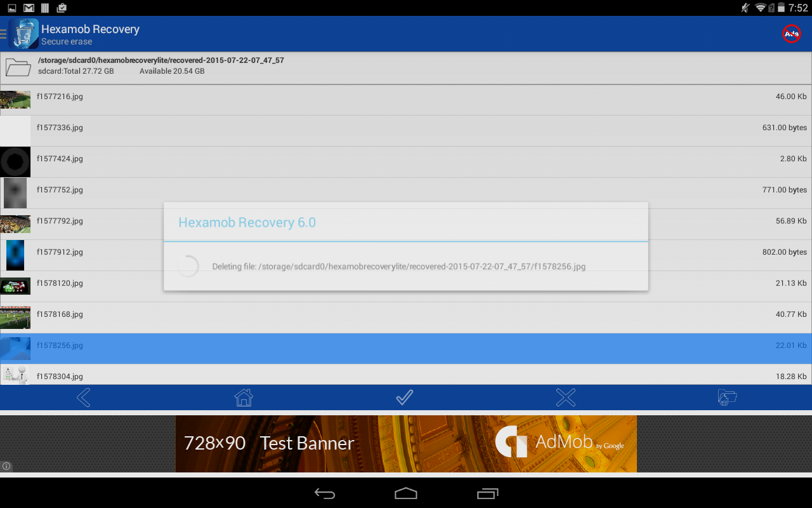
Task: Open thumbnail of f1578168.jpg
Action: (x=15, y=317)
